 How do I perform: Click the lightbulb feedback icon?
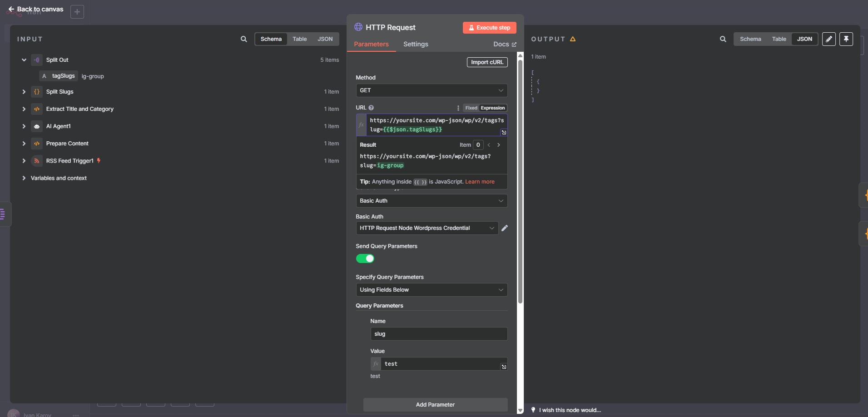pos(533,410)
